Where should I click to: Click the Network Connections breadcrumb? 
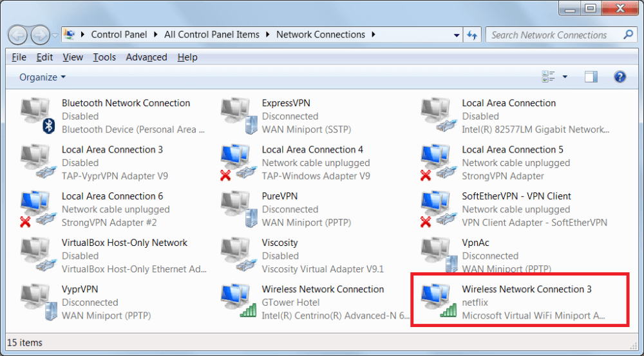click(320, 35)
